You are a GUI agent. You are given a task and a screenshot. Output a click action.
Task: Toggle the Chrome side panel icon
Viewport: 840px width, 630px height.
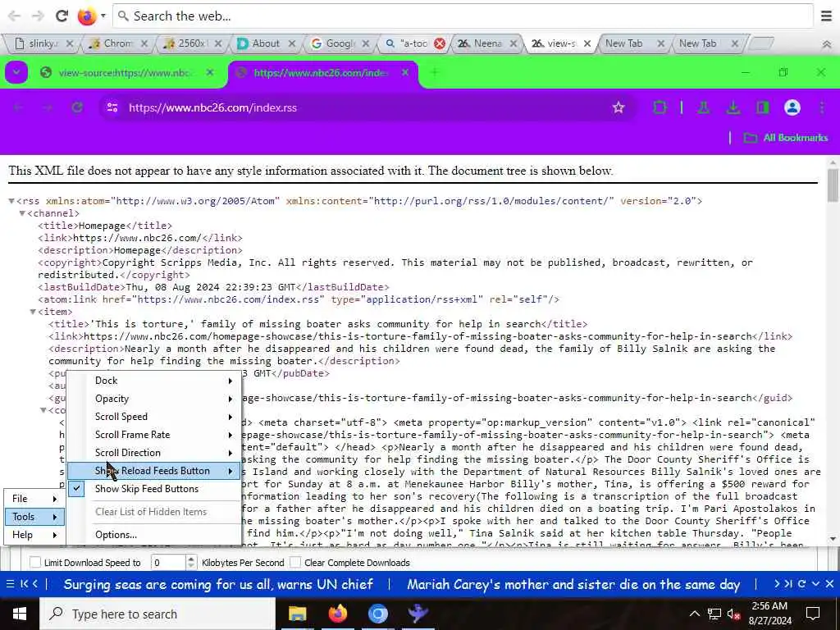point(762,107)
